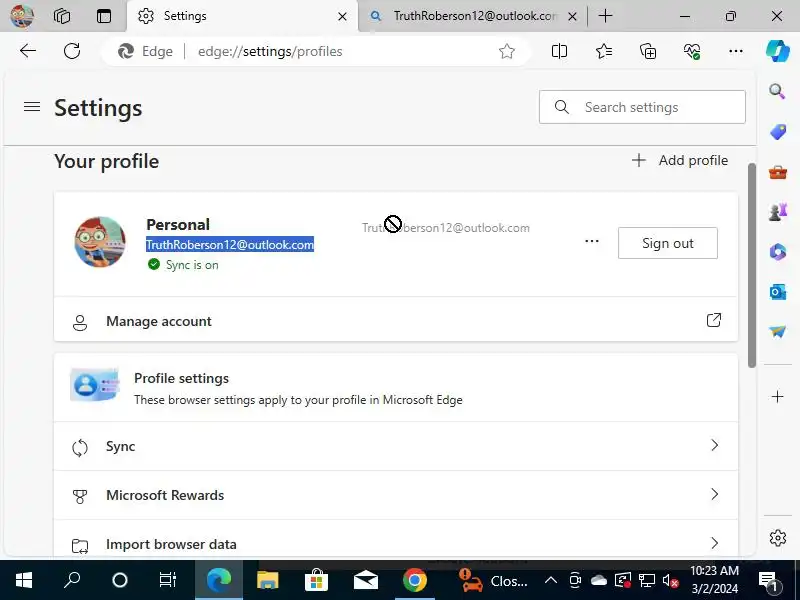800x600 pixels.
Task: Open sidebar Tools briefcase icon
Action: click(778, 172)
